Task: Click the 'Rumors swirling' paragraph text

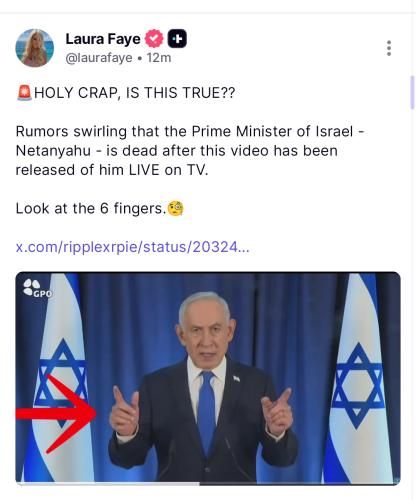Action: (x=190, y=151)
